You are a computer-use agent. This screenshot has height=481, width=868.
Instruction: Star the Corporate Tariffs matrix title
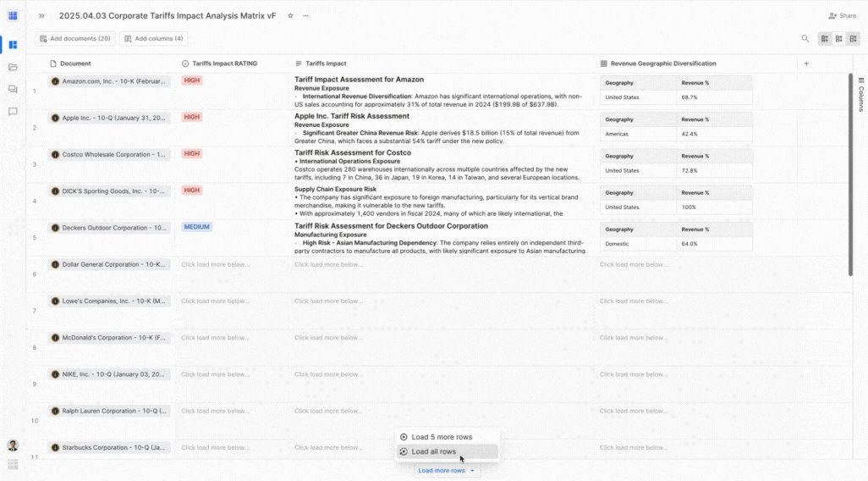tap(290, 16)
